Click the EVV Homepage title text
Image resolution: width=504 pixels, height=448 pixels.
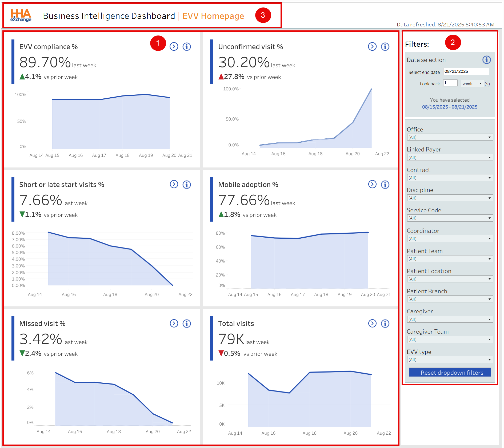(213, 16)
